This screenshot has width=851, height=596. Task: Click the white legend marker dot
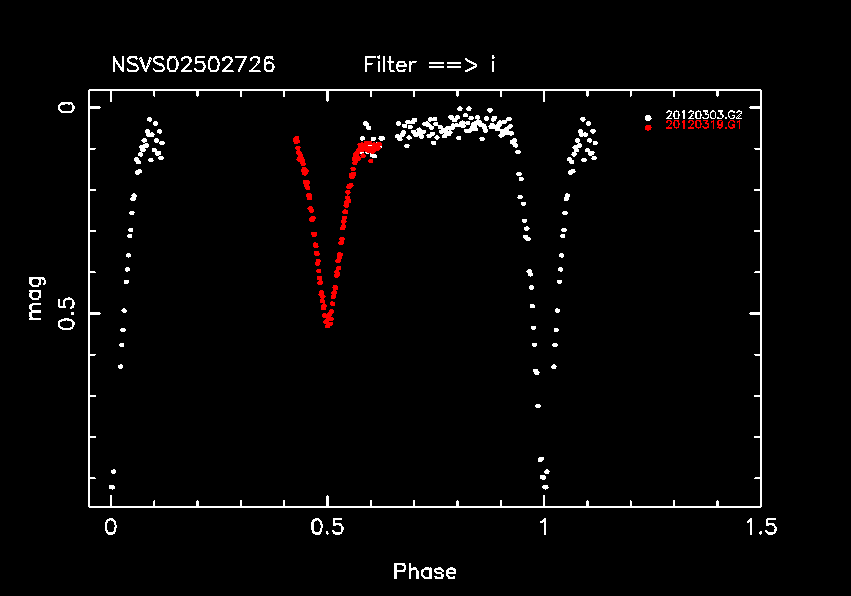[x=648, y=117]
